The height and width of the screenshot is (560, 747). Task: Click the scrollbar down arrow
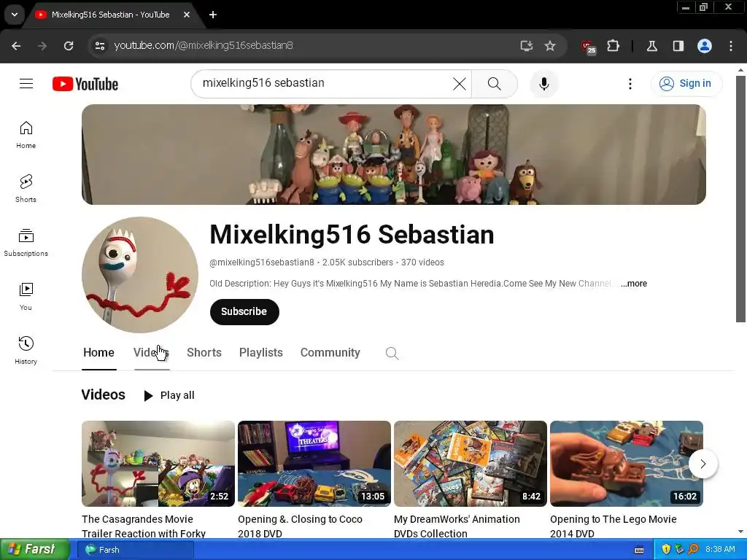pos(740,532)
